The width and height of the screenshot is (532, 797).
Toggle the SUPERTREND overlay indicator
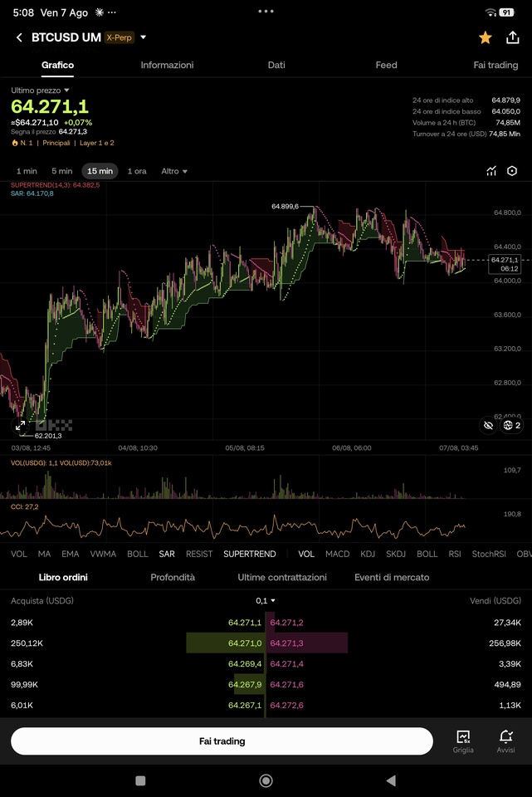(x=250, y=554)
